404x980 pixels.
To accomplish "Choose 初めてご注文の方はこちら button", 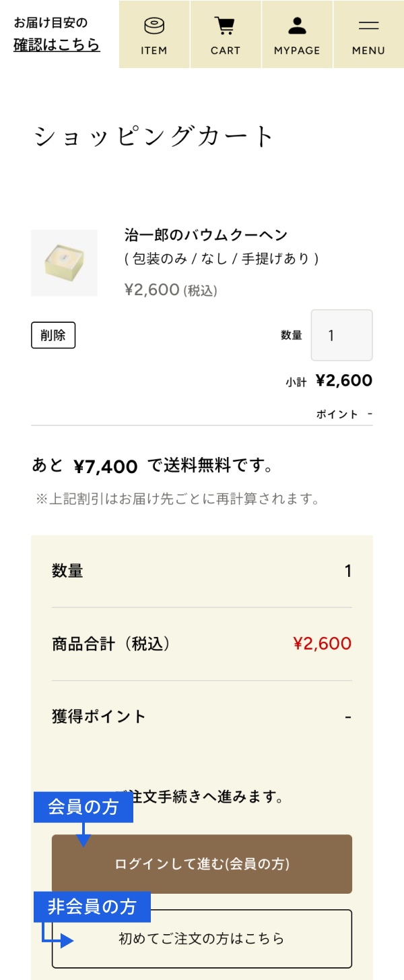I will 201,938.
